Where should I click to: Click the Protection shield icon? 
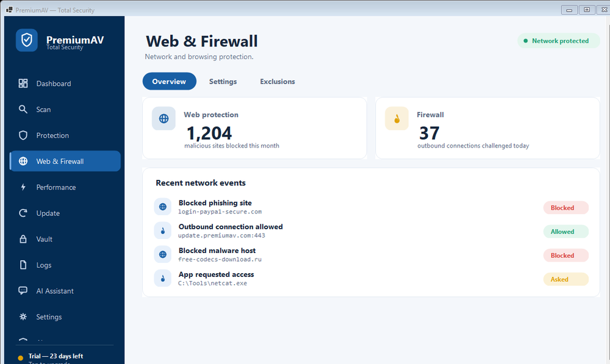tap(23, 135)
